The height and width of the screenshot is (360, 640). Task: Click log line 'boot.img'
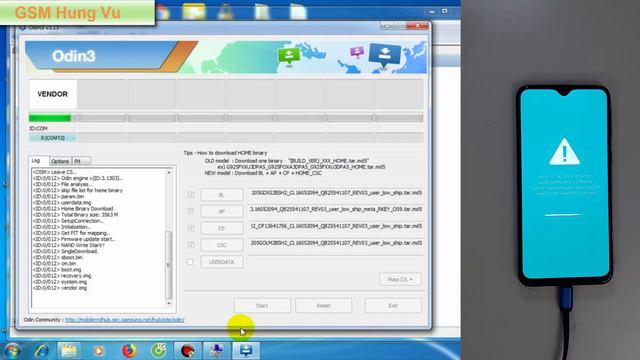[x=57, y=269]
